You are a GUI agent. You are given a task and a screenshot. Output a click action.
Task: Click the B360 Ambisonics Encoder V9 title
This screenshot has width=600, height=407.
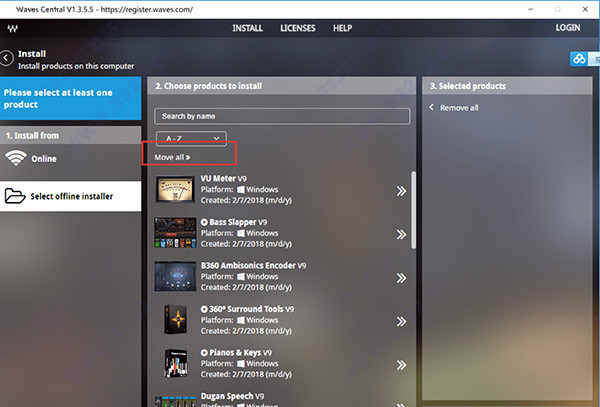click(x=253, y=265)
